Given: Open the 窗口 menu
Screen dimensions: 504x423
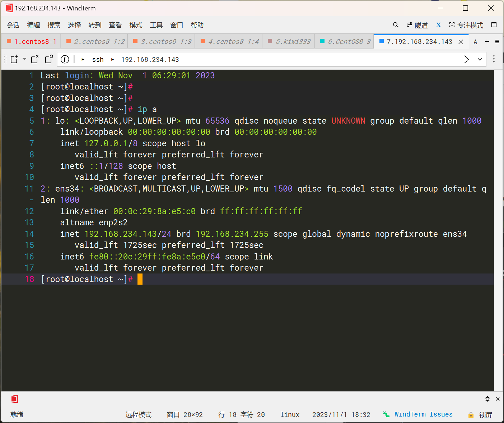Looking at the screenshot, I should pos(177,25).
